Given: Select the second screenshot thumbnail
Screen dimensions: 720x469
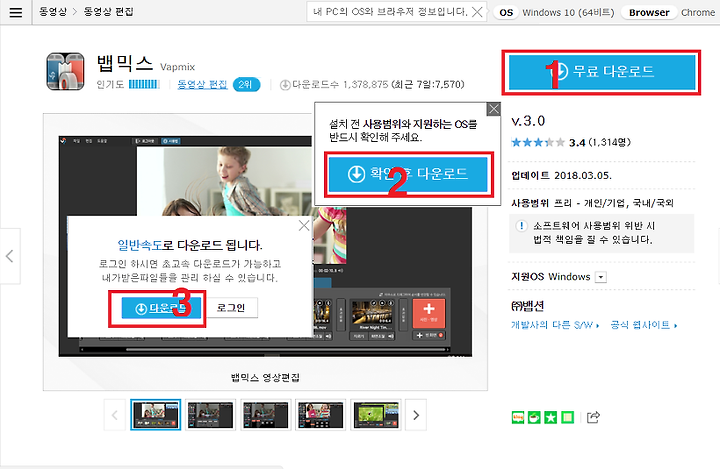Looking at the screenshot, I should (210, 415).
